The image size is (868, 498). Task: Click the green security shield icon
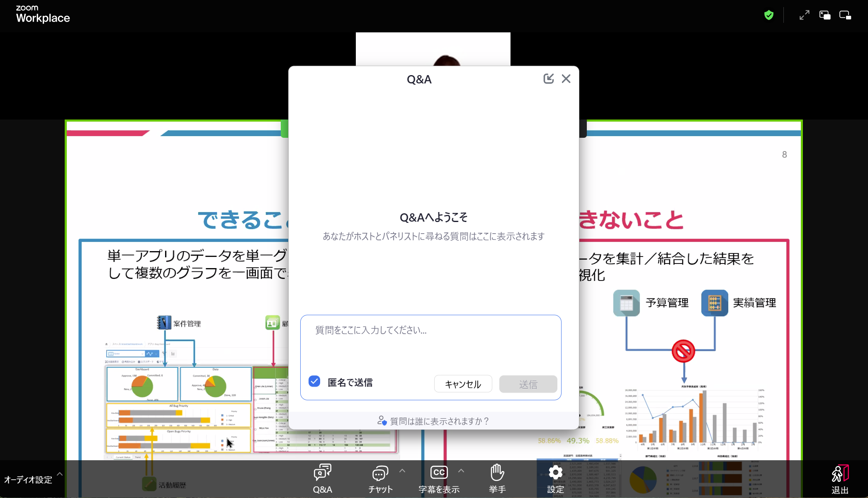768,15
